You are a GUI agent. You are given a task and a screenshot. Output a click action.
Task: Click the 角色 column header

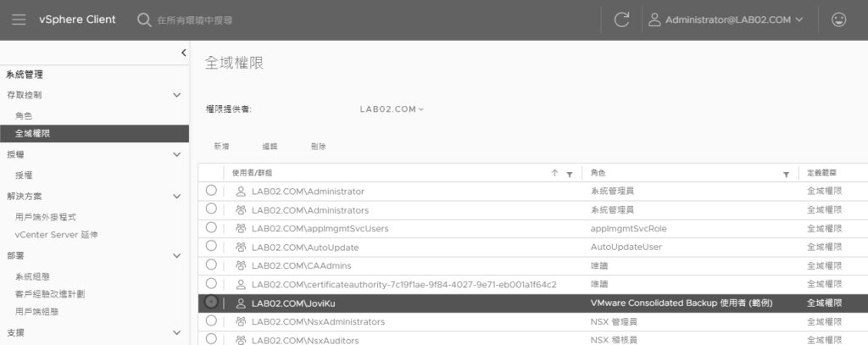(598, 173)
